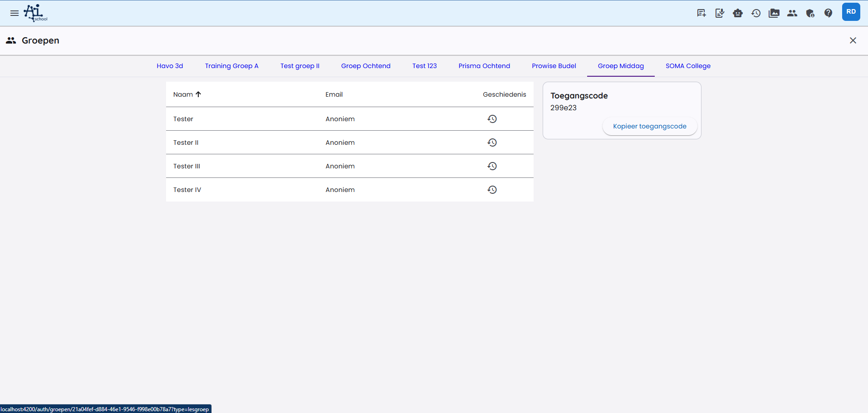Toggle the sort arrow on the Naam column
868x413 pixels.
point(197,94)
